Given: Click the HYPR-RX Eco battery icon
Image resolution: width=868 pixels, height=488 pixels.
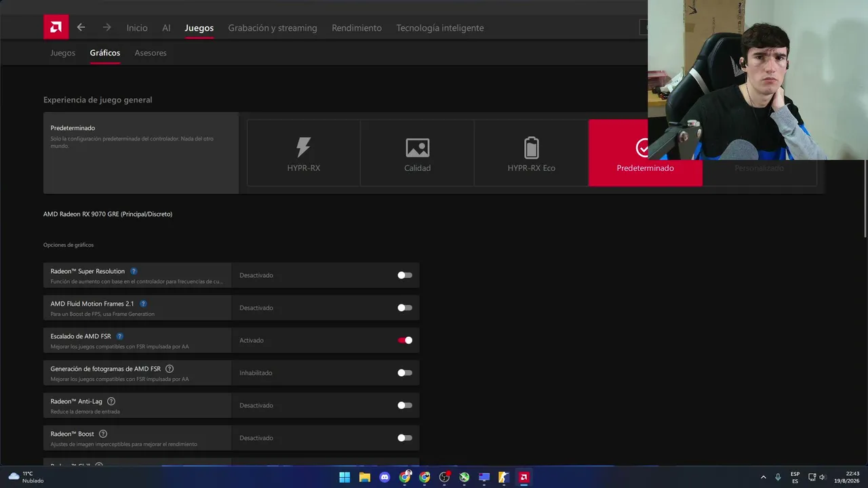Looking at the screenshot, I should pyautogui.click(x=532, y=147).
